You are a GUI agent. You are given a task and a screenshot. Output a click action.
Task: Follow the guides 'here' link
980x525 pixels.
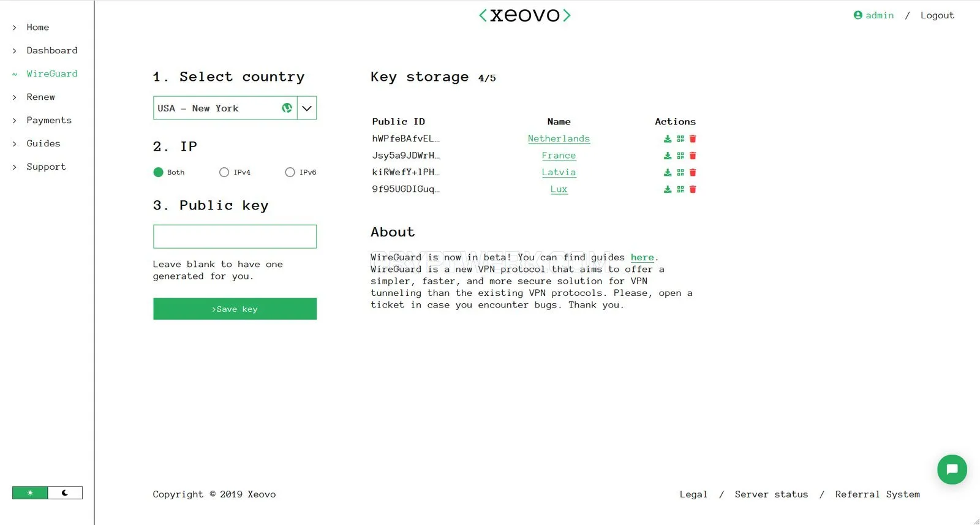pos(643,258)
